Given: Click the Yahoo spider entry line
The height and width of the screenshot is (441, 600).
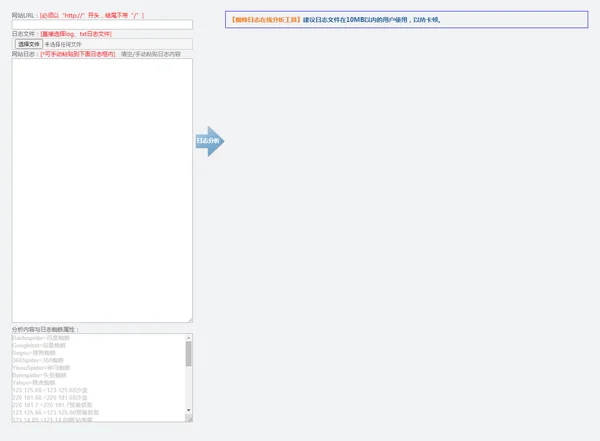Looking at the screenshot, I should click(x=35, y=382).
